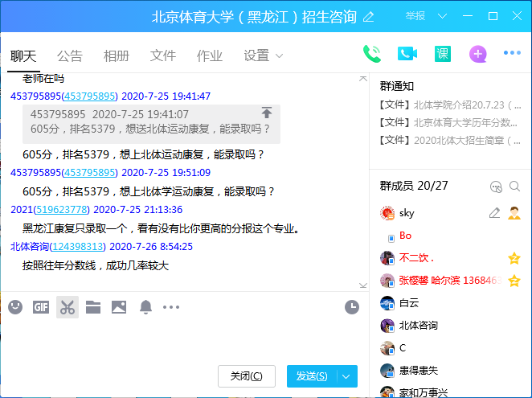
Task: Click the send picture icon
Action: (x=119, y=307)
